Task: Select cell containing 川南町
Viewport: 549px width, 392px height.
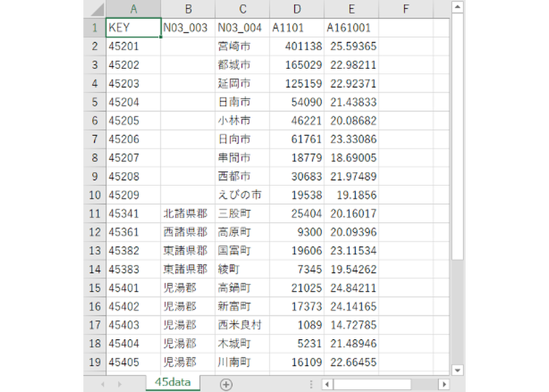Action: [x=242, y=362]
